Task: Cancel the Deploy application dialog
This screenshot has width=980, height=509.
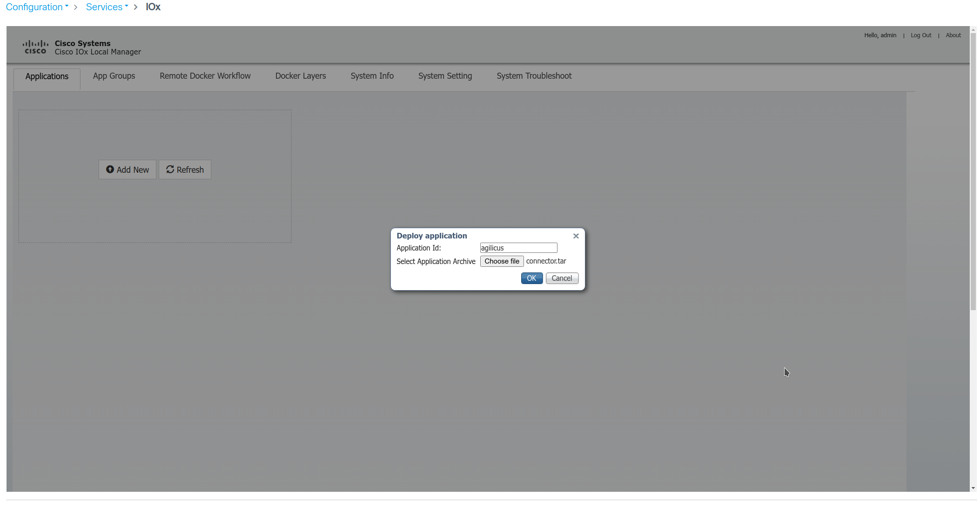Action: (x=562, y=278)
